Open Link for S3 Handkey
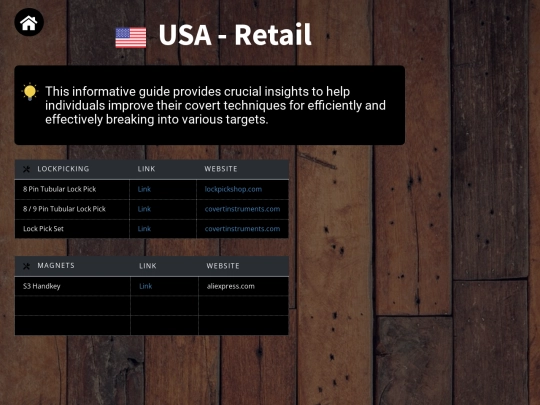The height and width of the screenshot is (405, 540). click(x=146, y=286)
